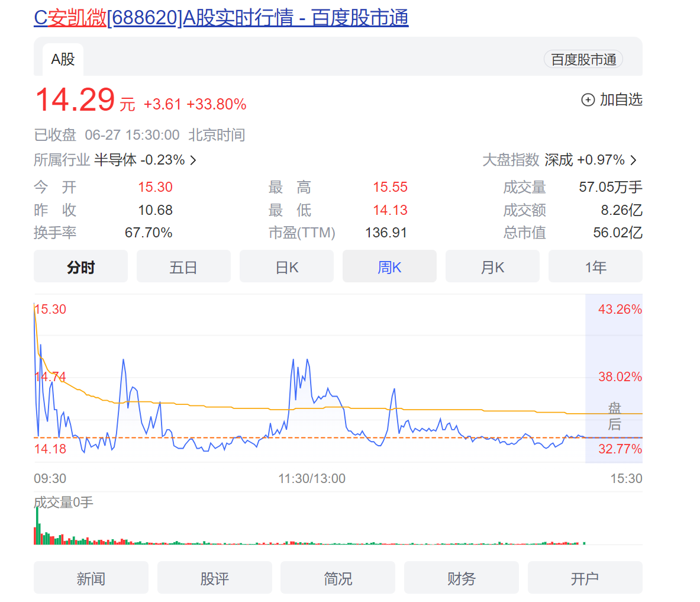700x602 pixels.
Task: Switch to the 日K chart tab
Action: (286, 267)
